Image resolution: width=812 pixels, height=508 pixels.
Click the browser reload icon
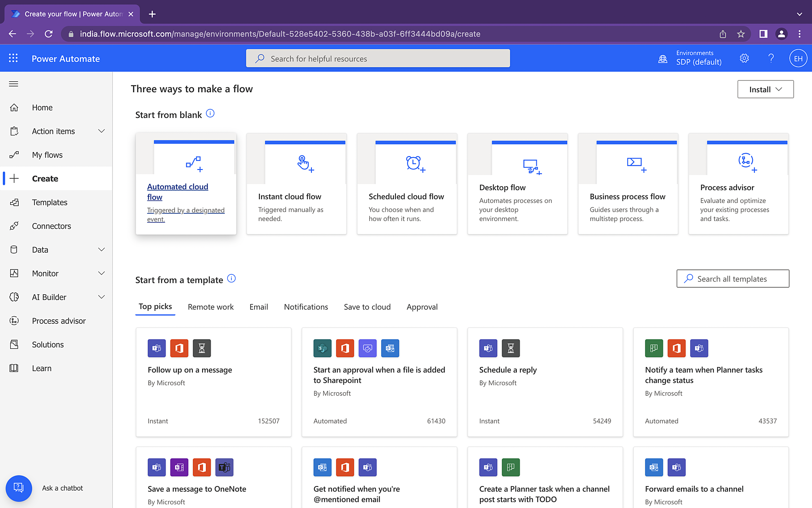click(49, 34)
